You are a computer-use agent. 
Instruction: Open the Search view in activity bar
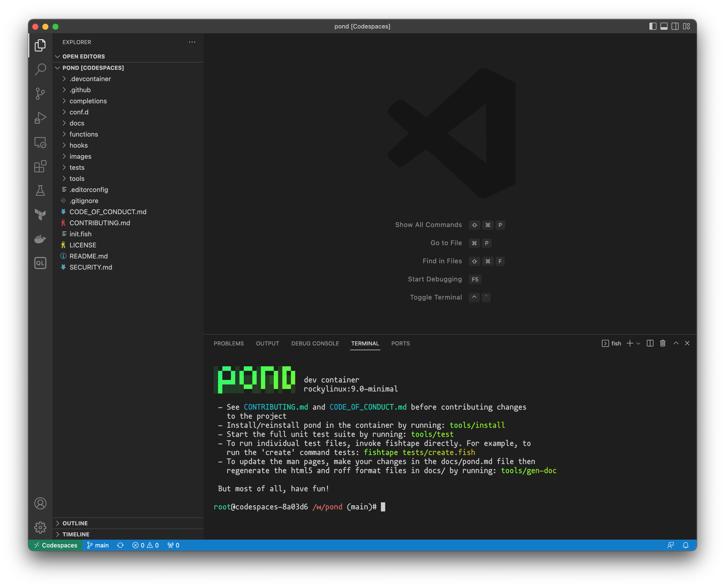40,70
